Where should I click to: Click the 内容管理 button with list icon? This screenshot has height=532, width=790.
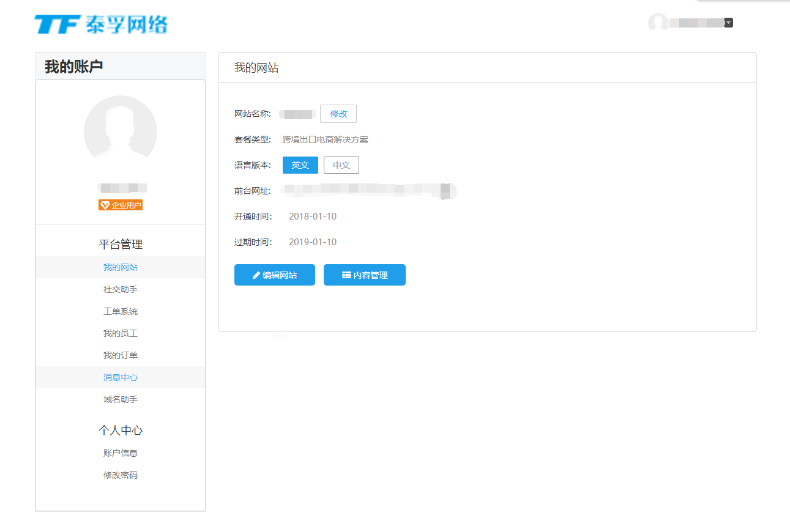(364, 275)
